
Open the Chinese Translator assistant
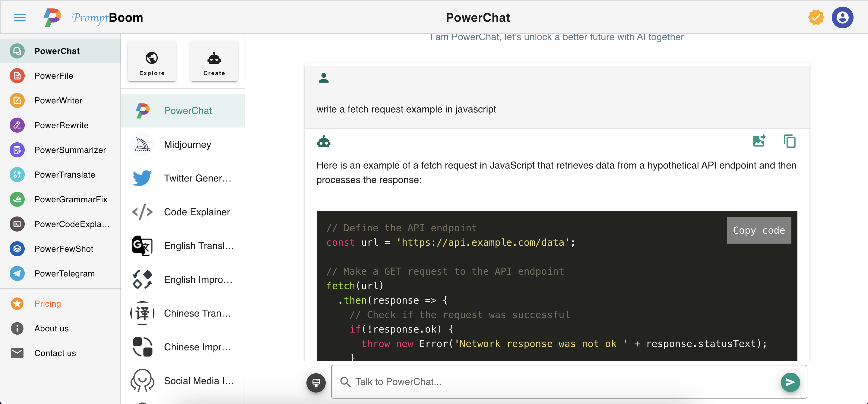click(x=197, y=313)
